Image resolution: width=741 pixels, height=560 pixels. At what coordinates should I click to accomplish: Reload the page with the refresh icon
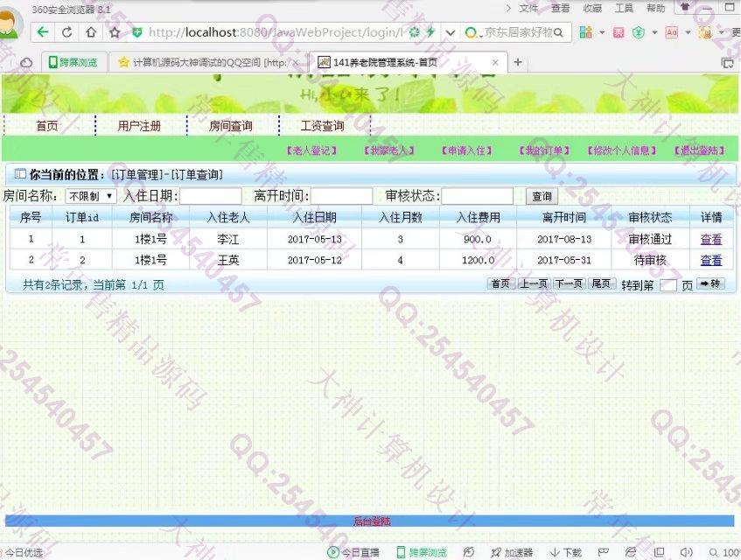coord(66,32)
